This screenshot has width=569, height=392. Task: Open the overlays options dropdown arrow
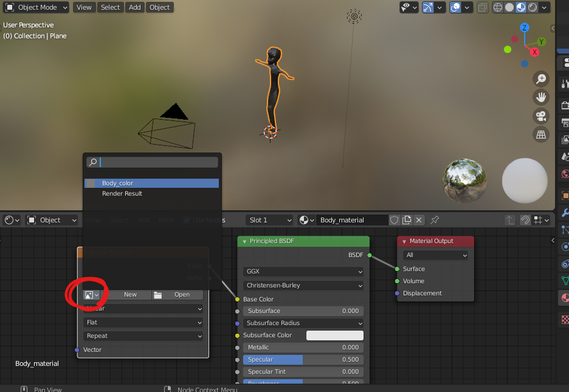(467, 7)
